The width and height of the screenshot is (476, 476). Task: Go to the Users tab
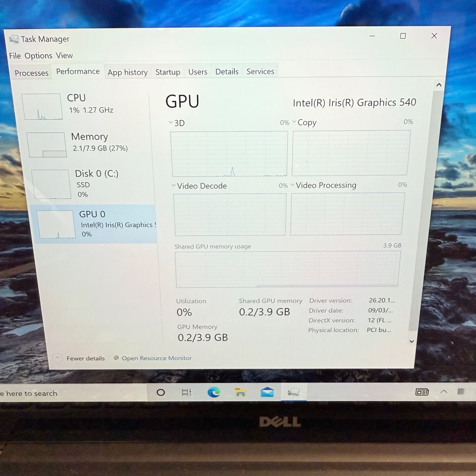pos(198,72)
